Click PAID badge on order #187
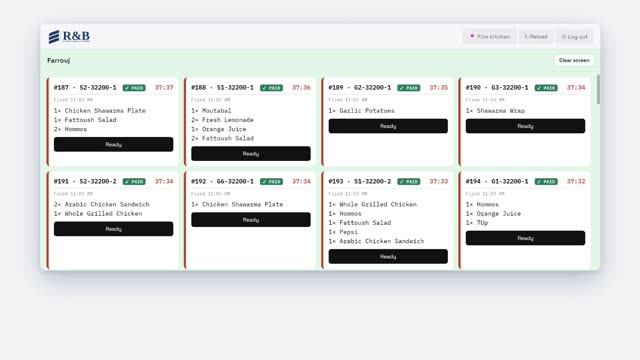The height and width of the screenshot is (360, 640). pos(134,88)
